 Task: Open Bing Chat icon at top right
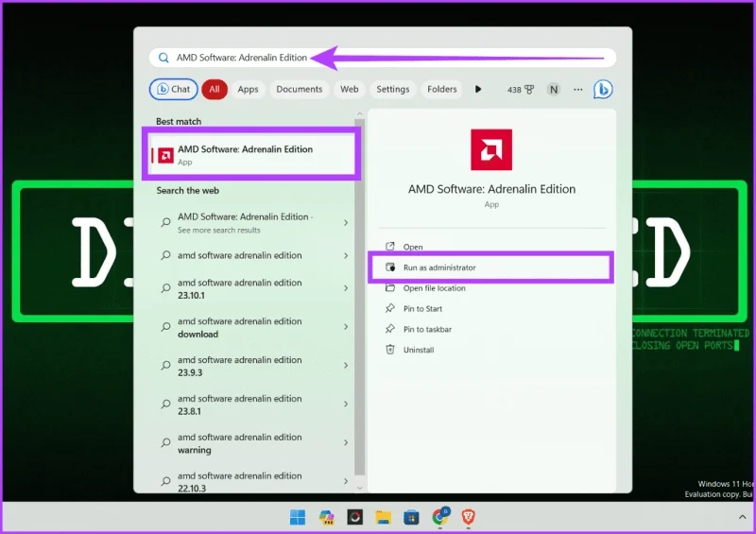[x=603, y=89]
